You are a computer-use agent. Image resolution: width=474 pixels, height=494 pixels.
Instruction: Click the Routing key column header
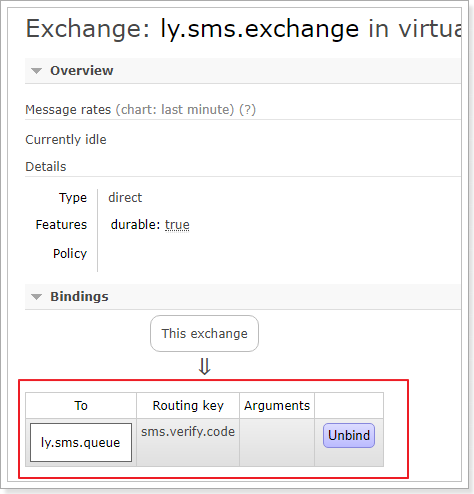[x=188, y=406]
